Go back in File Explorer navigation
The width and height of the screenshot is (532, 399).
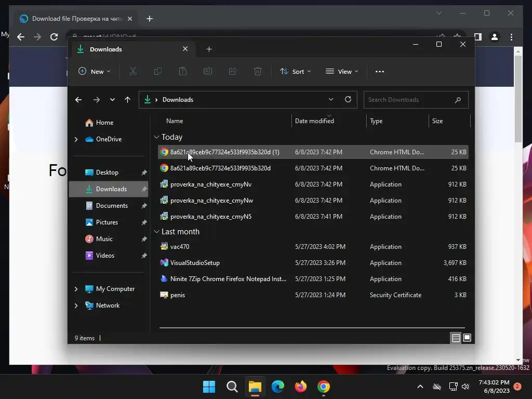pos(78,100)
